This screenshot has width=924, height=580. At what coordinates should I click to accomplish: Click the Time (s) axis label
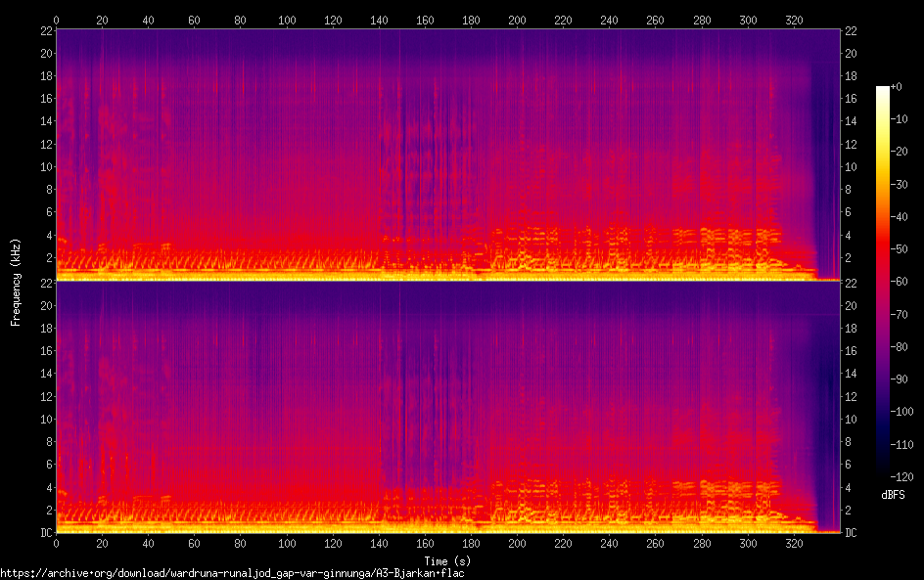447,561
